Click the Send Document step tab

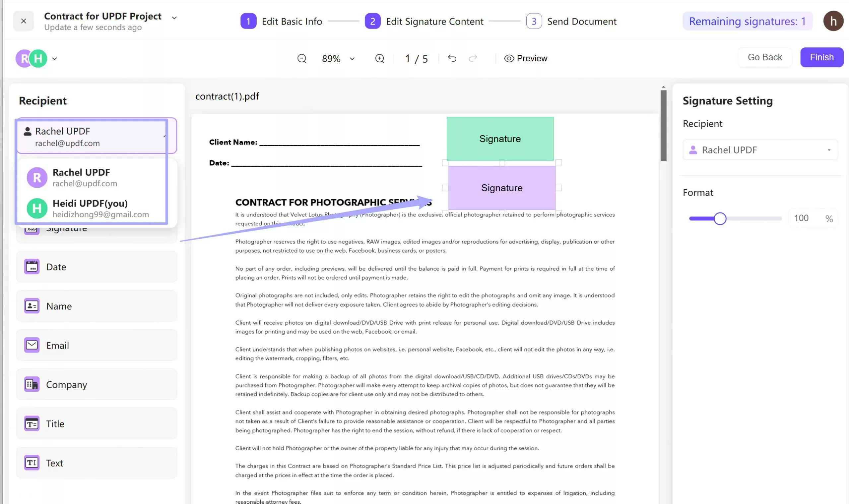[x=573, y=21]
